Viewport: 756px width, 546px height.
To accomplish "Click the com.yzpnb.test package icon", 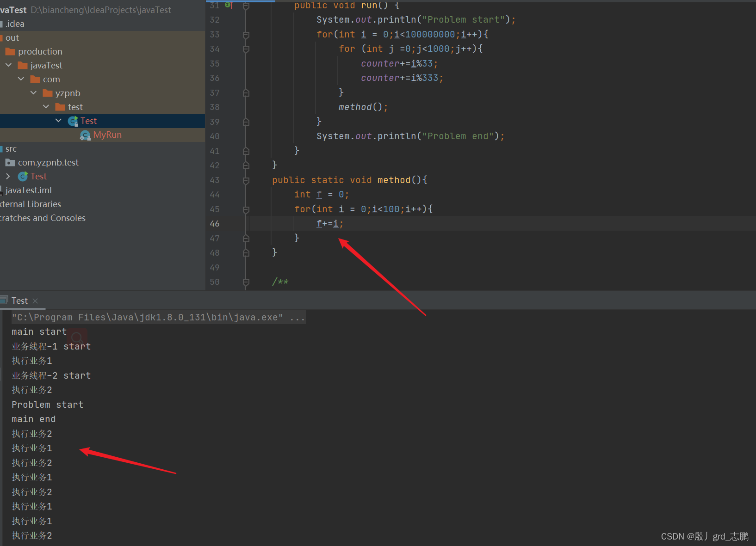I will [10, 162].
